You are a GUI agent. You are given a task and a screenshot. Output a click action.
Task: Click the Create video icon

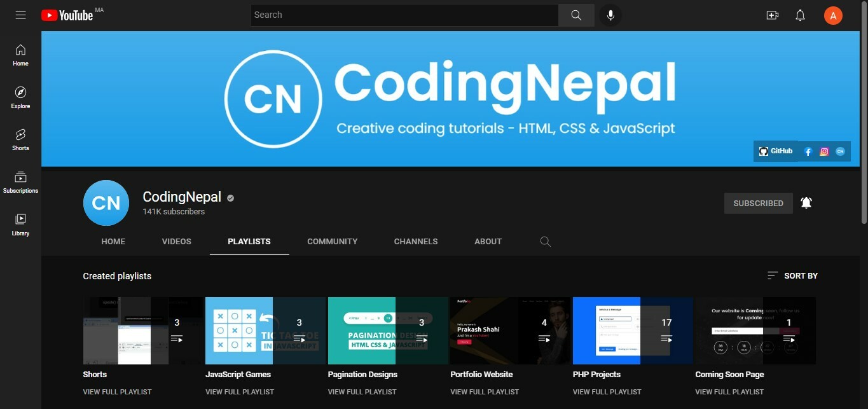772,15
